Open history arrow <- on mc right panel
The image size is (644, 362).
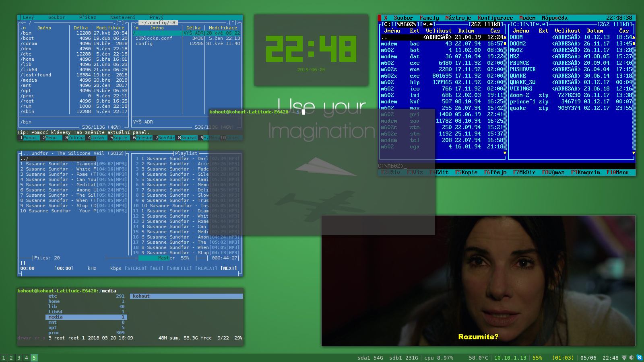pos(136,23)
